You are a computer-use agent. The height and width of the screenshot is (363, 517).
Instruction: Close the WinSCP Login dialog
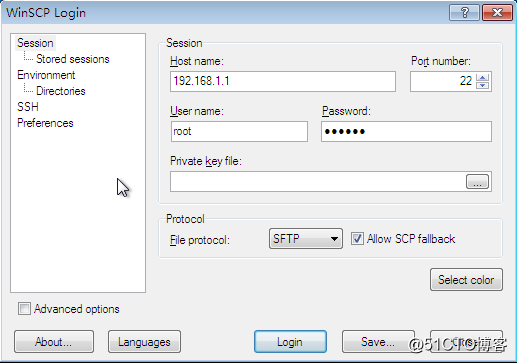click(497, 13)
